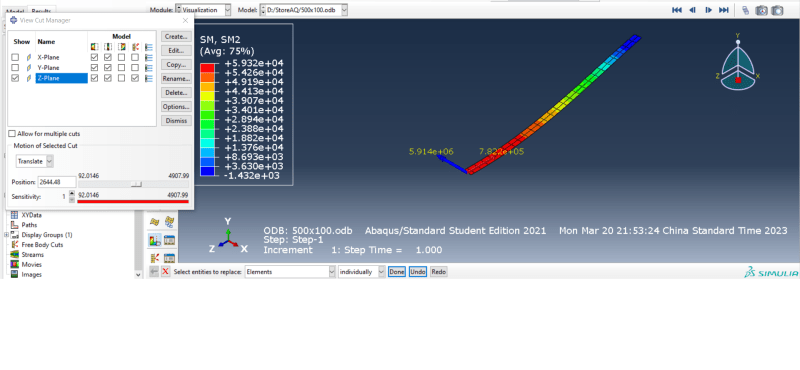Jump to the last frame
Viewport: 800px width, 370px height.
(x=723, y=10)
